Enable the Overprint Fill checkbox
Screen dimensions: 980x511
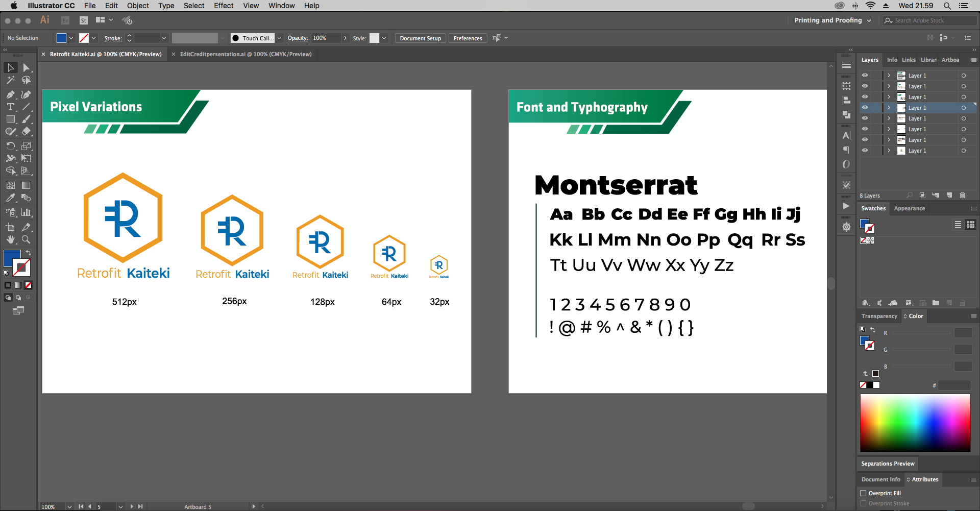tap(864, 493)
